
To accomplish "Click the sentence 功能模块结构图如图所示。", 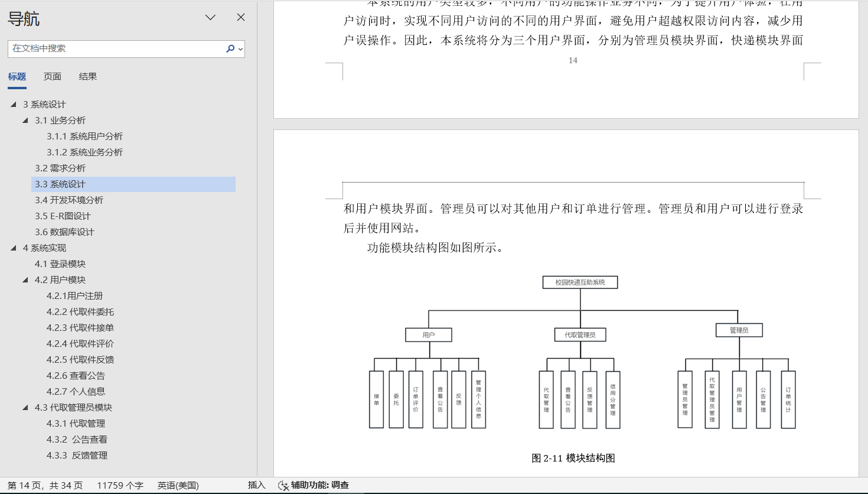I will point(436,248).
